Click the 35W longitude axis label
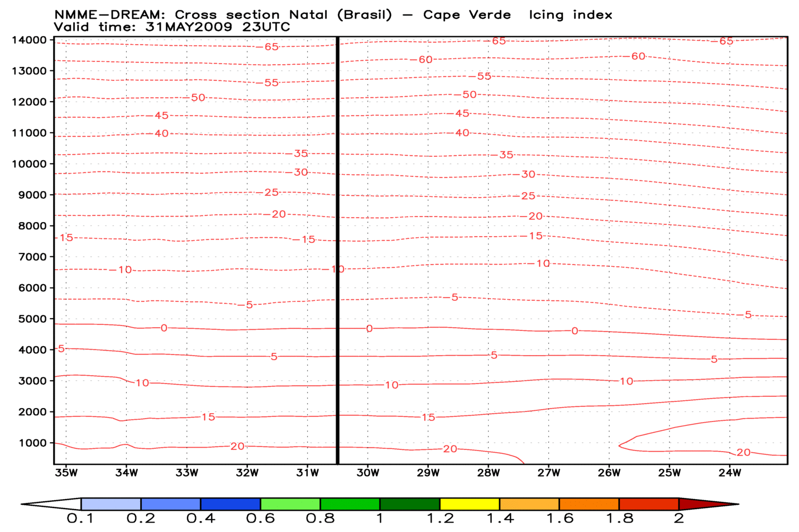799x532 pixels. (66, 473)
